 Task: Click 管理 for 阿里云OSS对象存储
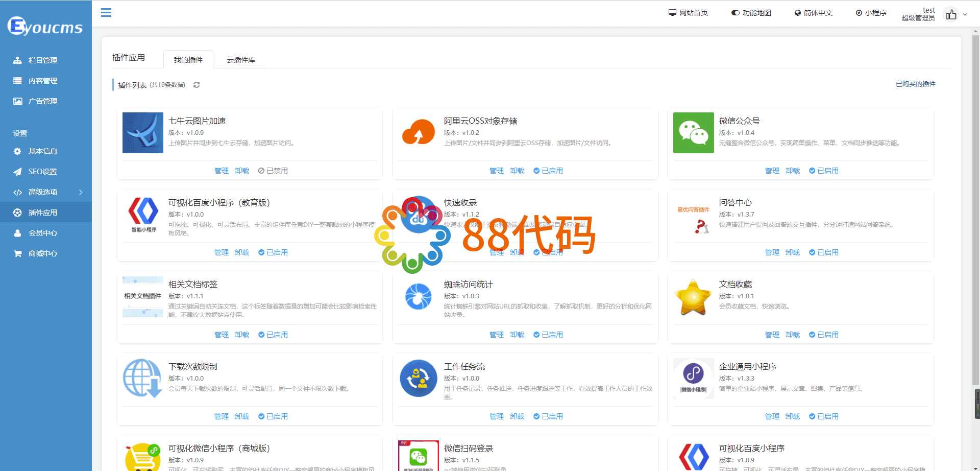click(x=497, y=171)
